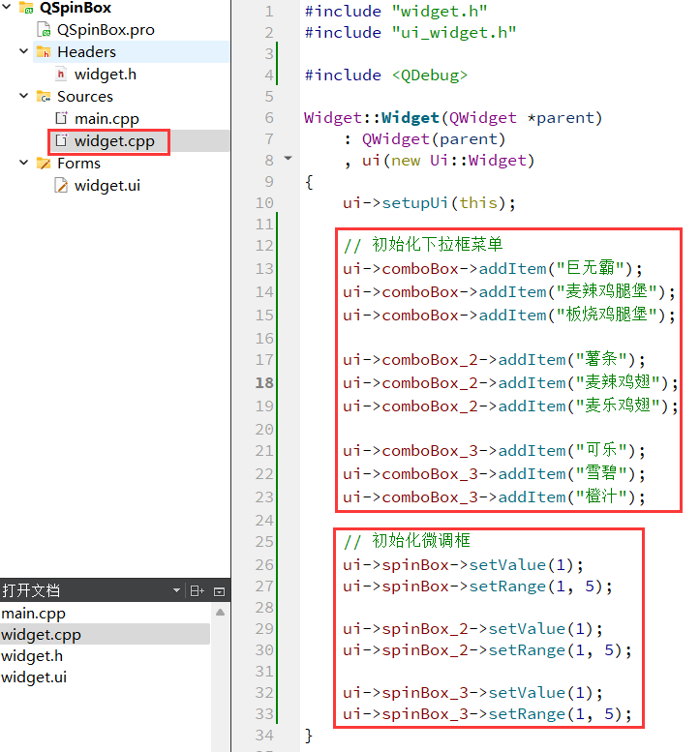
Task: Click the Widget::Widget constructor name
Action: click(x=411, y=117)
